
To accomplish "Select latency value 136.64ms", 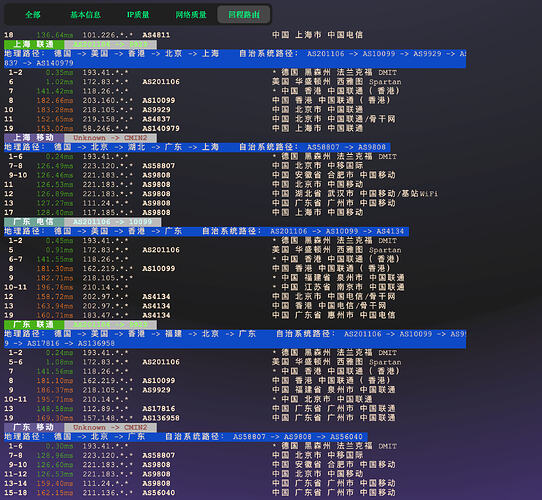I will tap(55, 35).
